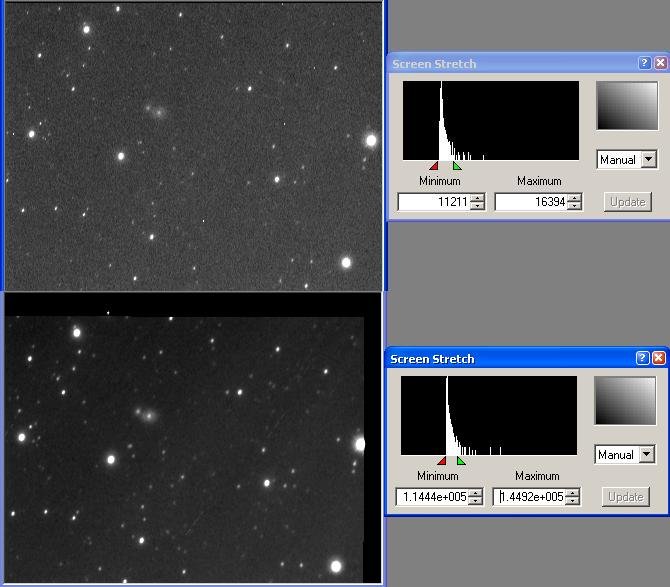Screen dimensions: 670x587
Task: Click red minimum marker under lower histogram
Action: pyautogui.click(x=442, y=461)
